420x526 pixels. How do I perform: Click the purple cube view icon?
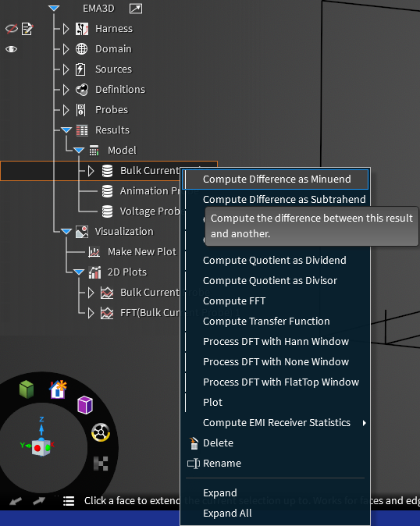tap(84, 405)
